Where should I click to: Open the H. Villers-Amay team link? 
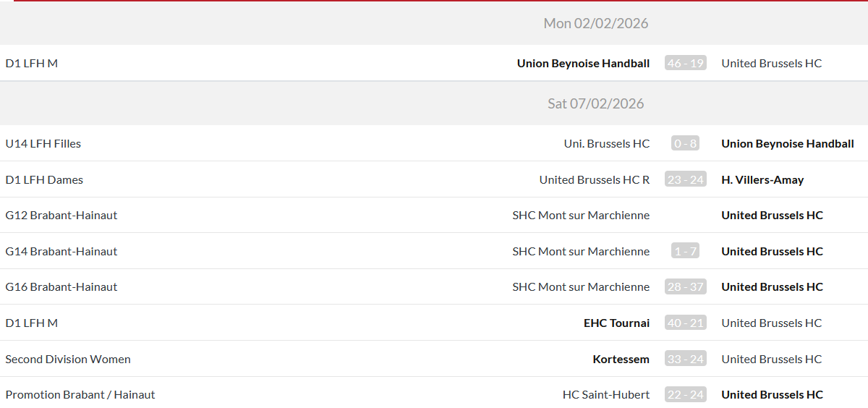(762, 179)
